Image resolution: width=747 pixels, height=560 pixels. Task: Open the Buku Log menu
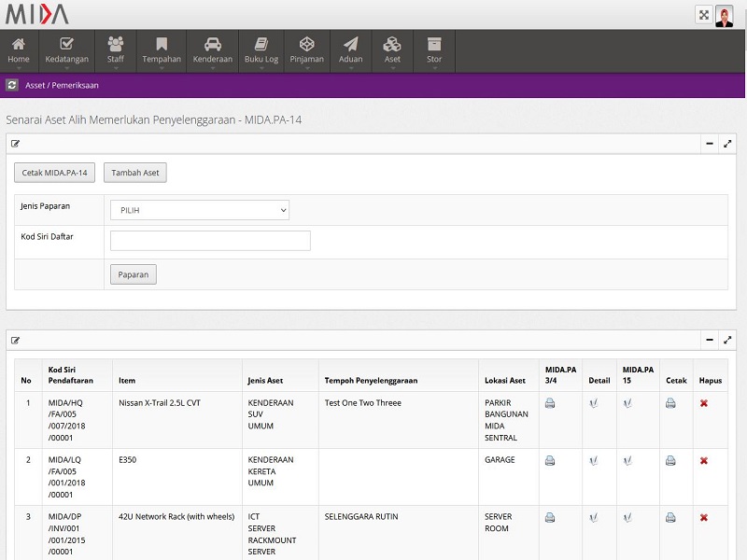(x=261, y=50)
